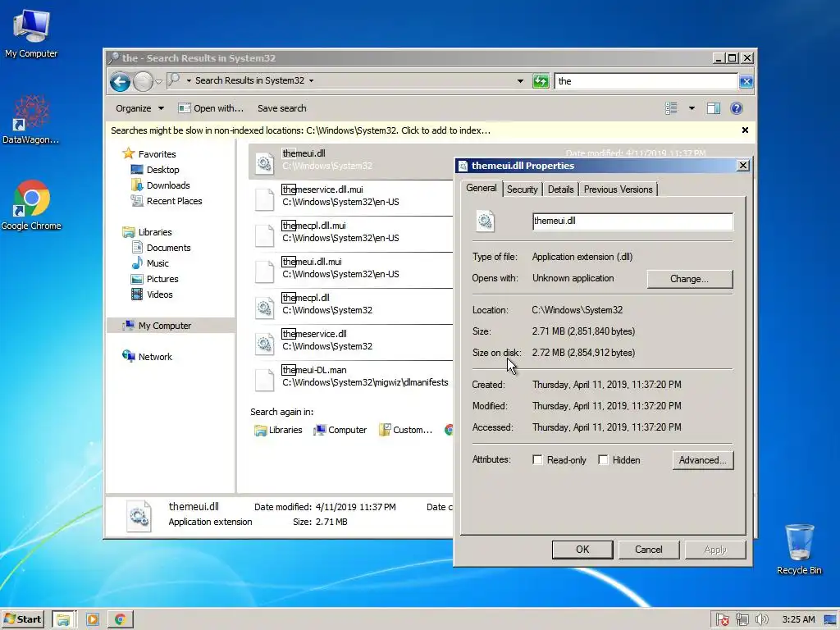Screen dimensions: 840x630
Task: Click the volume speaker tray icon
Action: click(762, 620)
